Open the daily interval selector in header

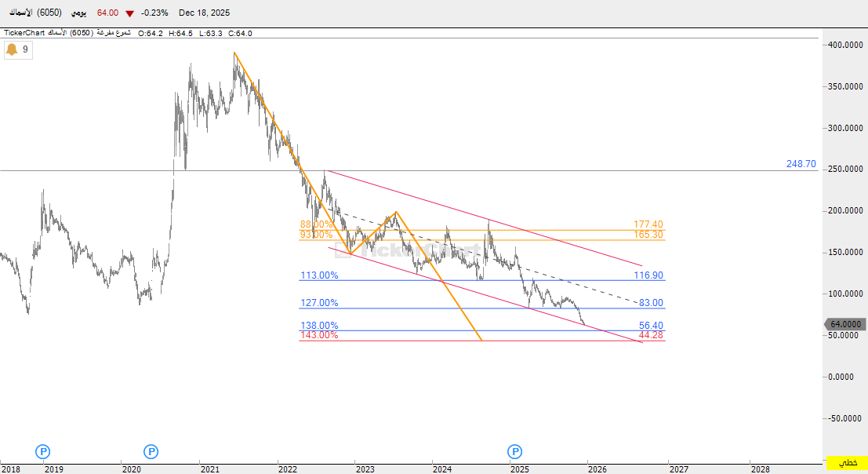pyautogui.click(x=80, y=13)
